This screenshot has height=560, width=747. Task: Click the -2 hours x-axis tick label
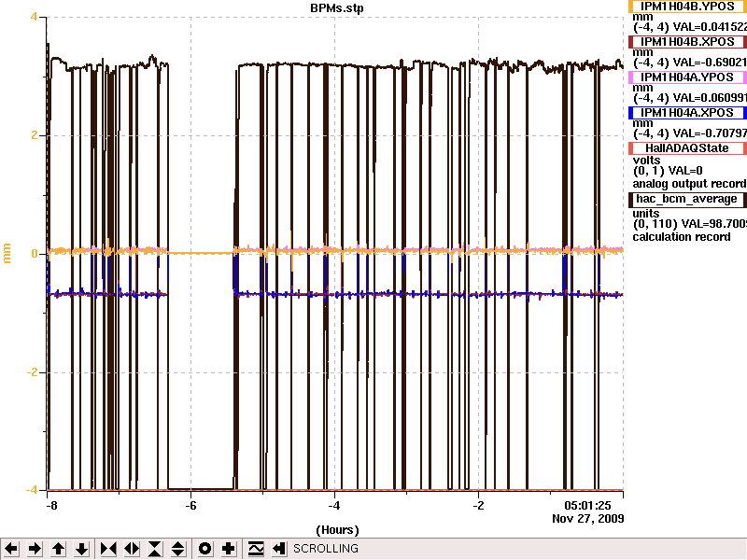pyautogui.click(x=478, y=506)
